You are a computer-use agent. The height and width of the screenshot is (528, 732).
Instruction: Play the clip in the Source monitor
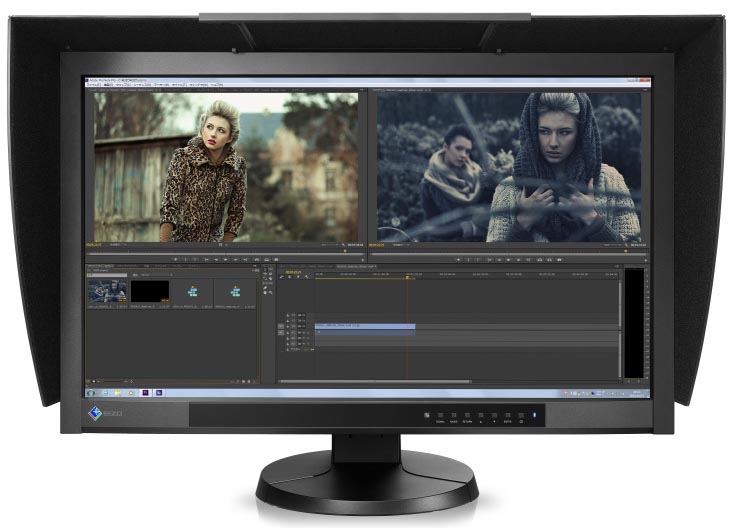(x=225, y=260)
